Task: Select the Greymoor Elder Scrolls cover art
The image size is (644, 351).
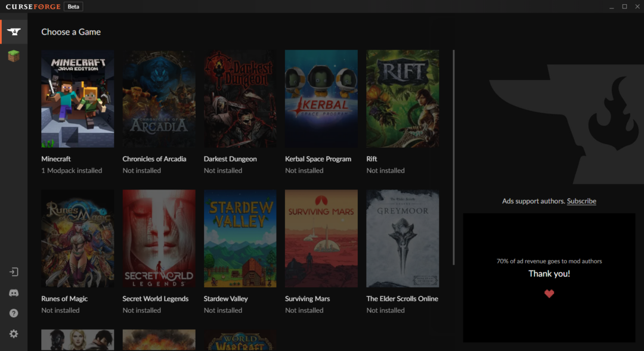Action: (402, 238)
